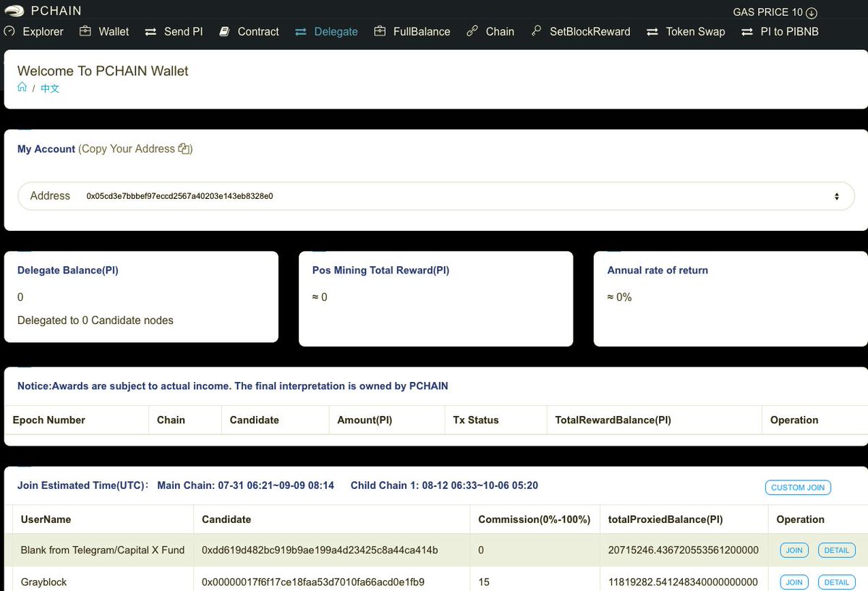868x591 pixels.
Task: Open SetBlockReward page
Action: 590,32
